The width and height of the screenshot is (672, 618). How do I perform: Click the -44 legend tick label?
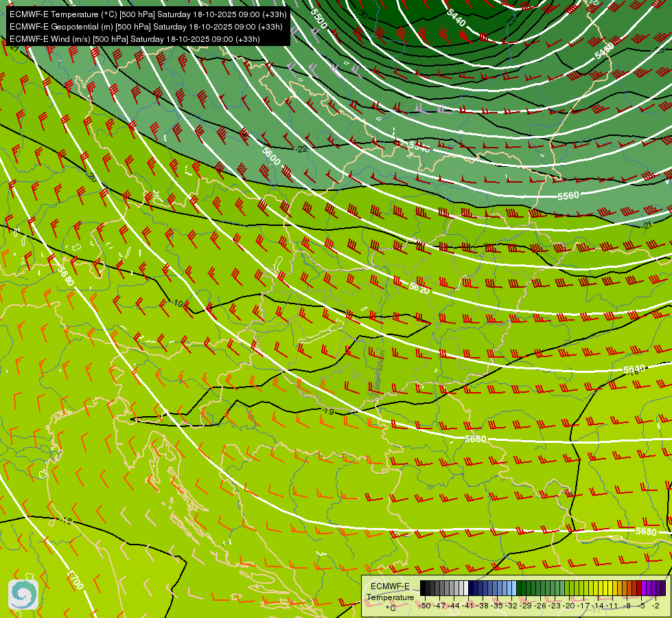pyautogui.click(x=454, y=606)
